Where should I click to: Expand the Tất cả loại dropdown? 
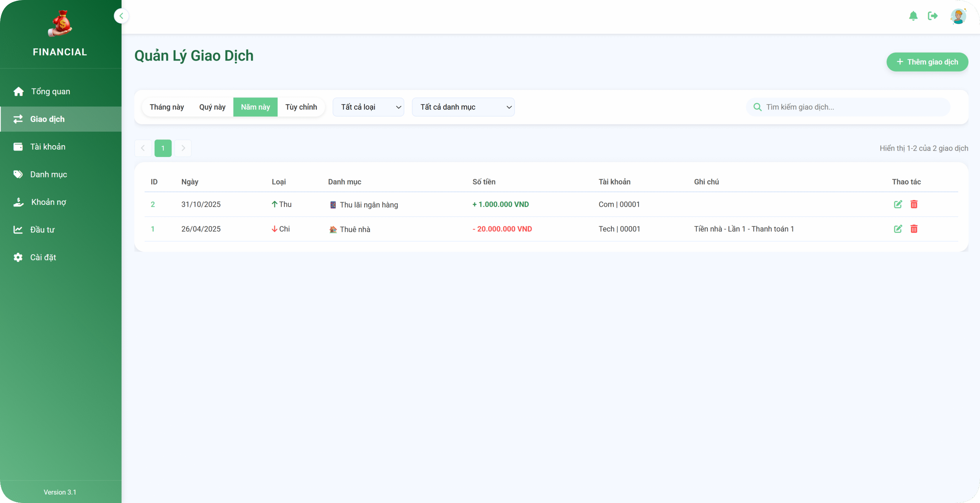tap(368, 107)
